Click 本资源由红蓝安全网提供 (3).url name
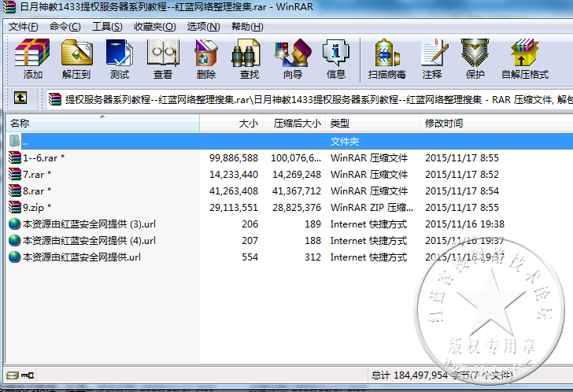This screenshot has width=573, height=392. pos(89,224)
